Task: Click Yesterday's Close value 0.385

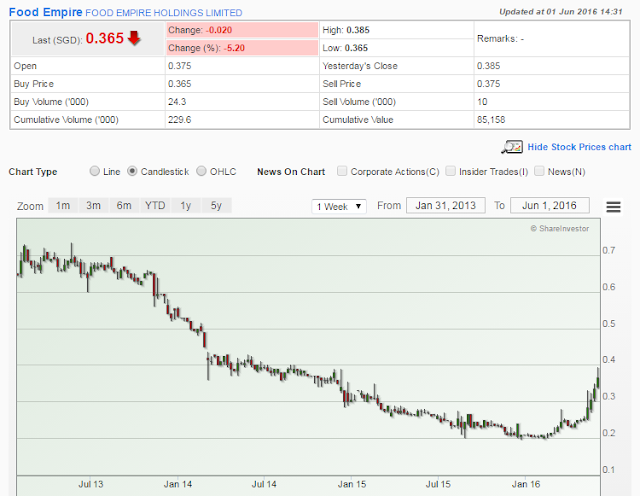Action: click(489, 66)
